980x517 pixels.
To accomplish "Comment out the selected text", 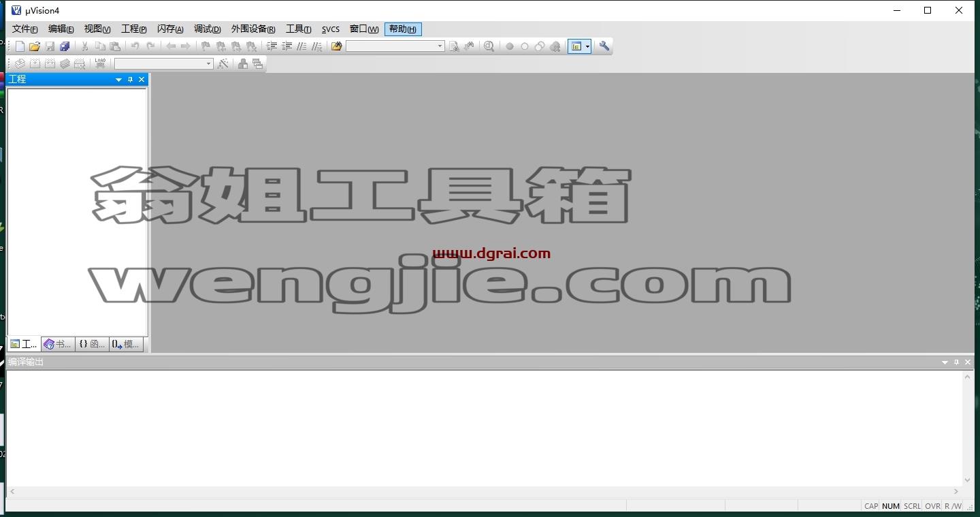I will pos(301,46).
